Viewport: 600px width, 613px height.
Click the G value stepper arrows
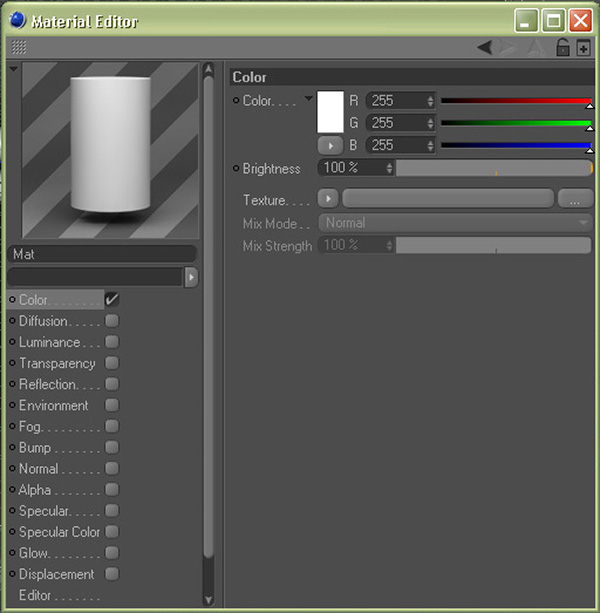430,123
